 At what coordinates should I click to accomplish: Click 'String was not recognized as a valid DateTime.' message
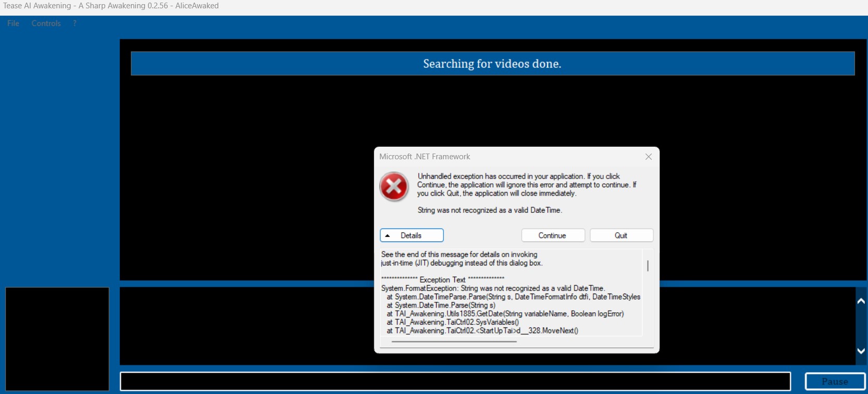tap(490, 210)
